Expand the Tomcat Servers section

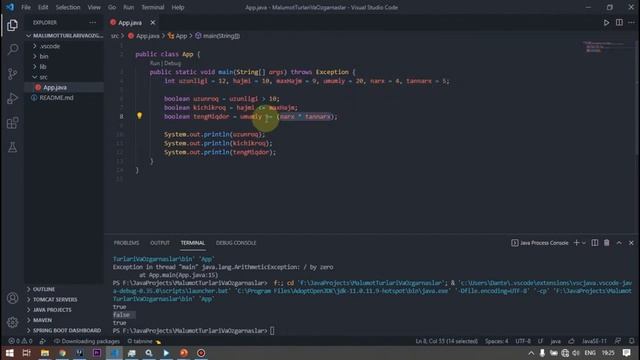[x=55, y=299]
